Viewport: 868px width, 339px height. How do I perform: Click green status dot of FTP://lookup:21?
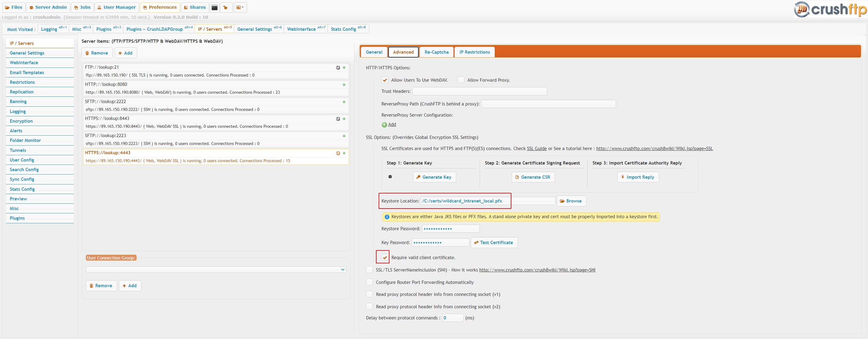point(344,67)
